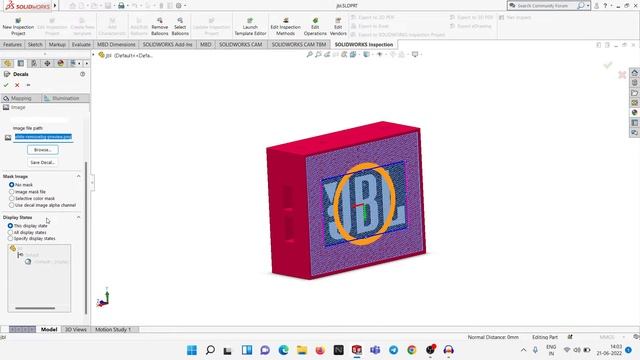Click the user login icon in title bar
The image size is (640, 360).
coord(596,6)
